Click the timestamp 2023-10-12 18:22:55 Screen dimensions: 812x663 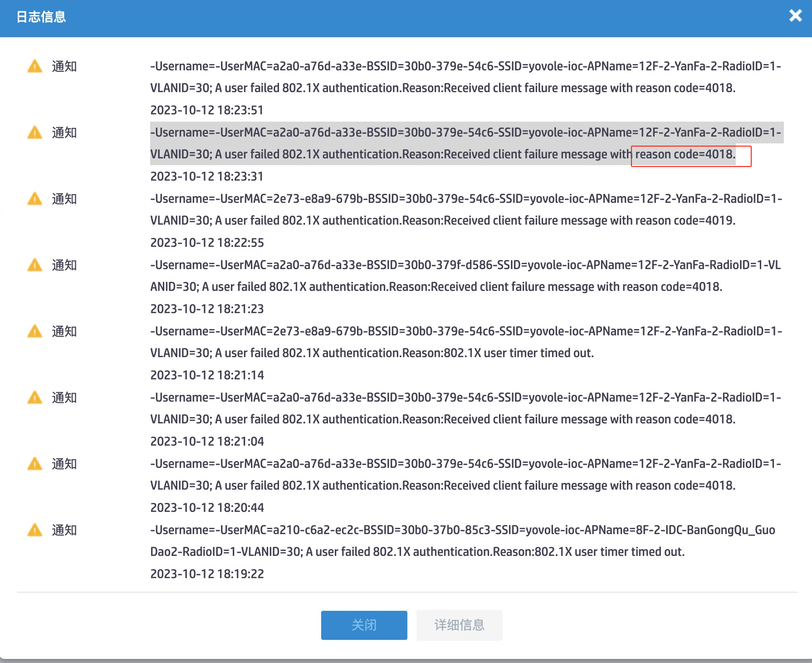(x=207, y=243)
